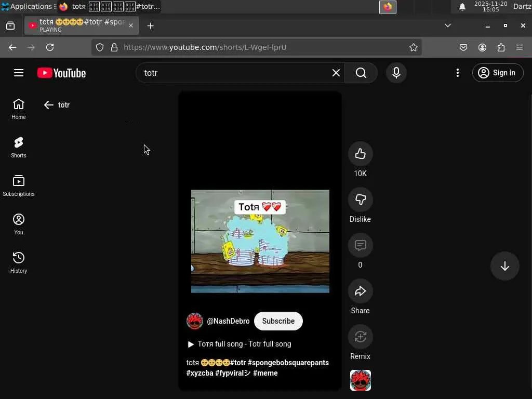Open Firefox account icon
532x399 pixels.
click(x=482, y=47)
